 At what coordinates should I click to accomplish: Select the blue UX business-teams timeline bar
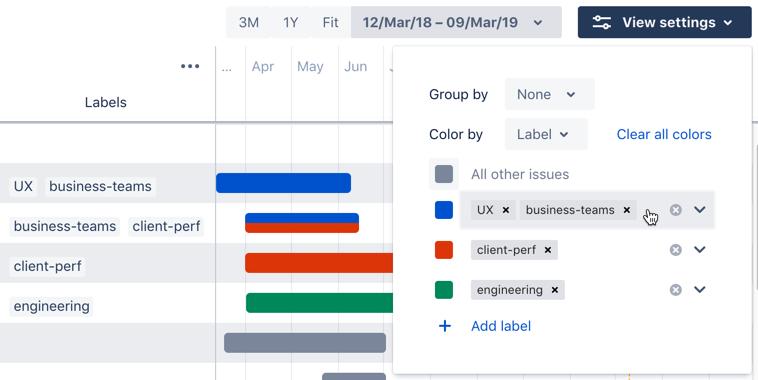[x=283, y=183]
